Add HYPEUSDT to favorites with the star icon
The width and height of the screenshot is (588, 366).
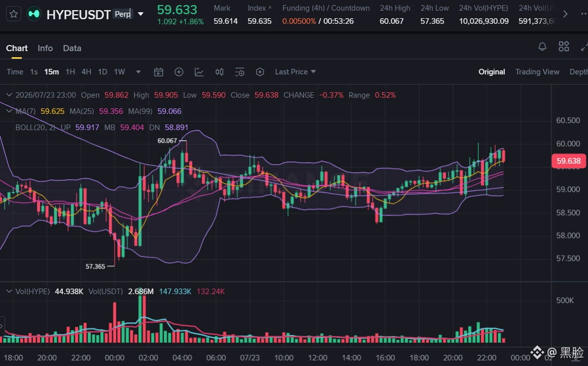tap(14, 14)
